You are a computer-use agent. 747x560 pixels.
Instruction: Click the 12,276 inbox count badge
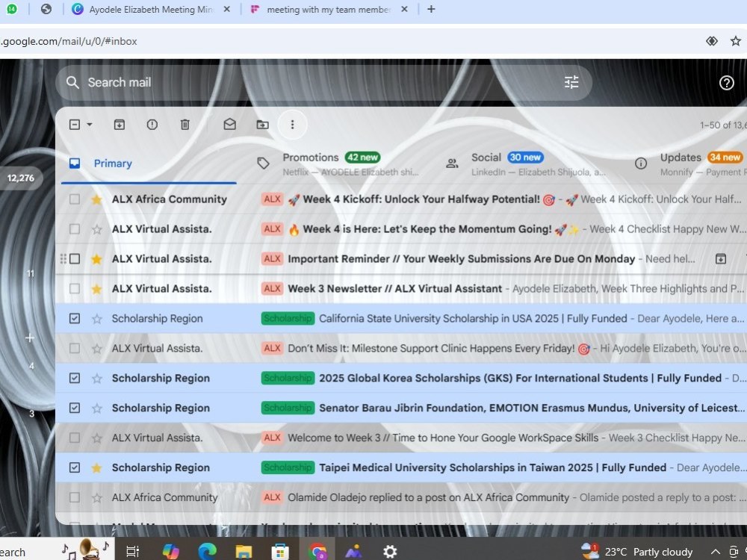point(20,178)
